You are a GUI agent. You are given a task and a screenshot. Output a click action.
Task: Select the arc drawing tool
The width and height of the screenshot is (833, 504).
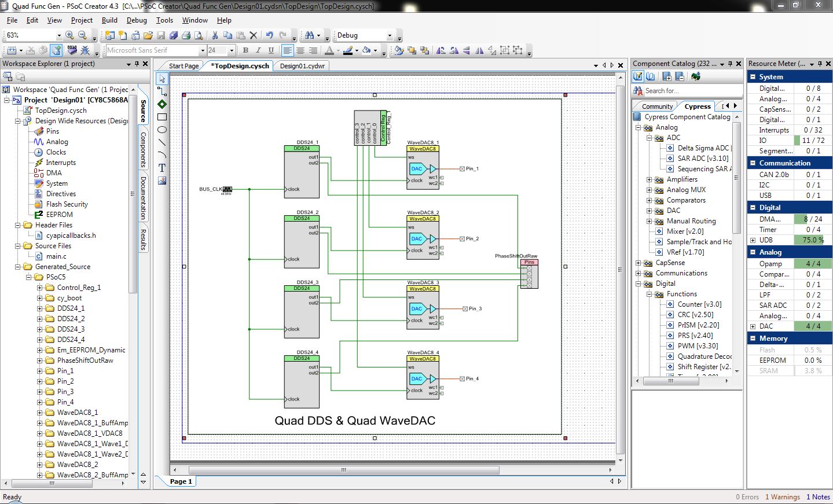pyautogui.click(x=162, y=155)
